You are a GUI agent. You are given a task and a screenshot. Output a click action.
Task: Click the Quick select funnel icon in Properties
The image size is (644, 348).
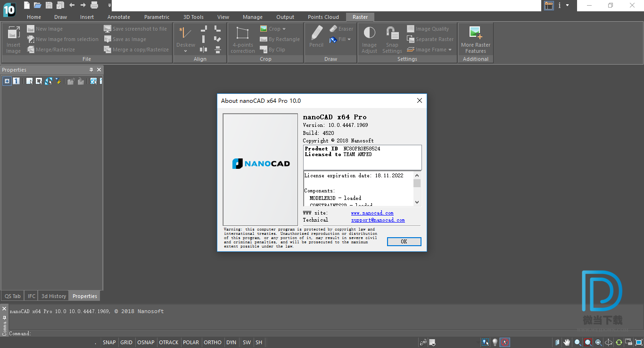58,81
